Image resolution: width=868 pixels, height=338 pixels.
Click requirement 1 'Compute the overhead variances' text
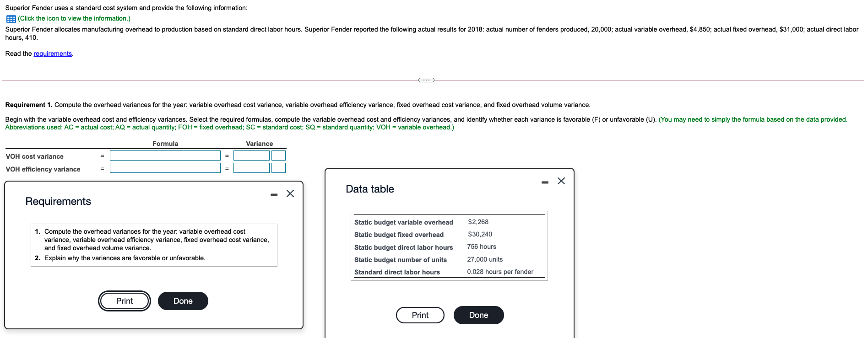[157, 240]
